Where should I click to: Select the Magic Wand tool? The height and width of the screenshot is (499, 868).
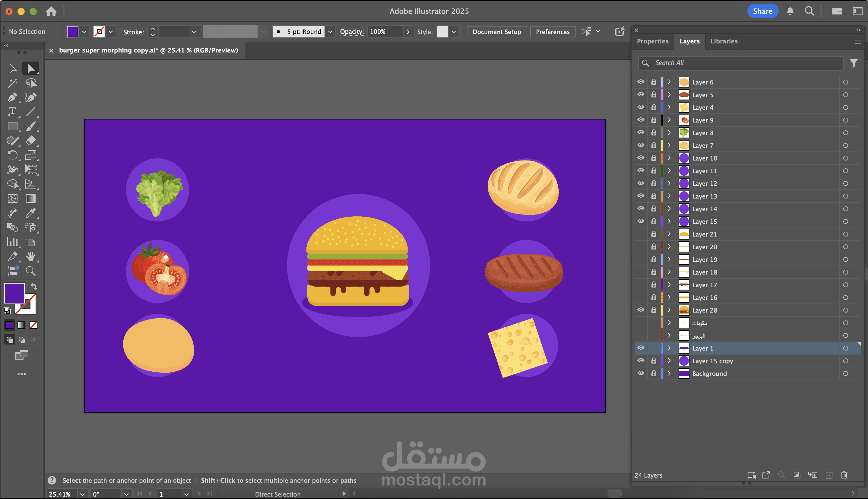(12, 83)
